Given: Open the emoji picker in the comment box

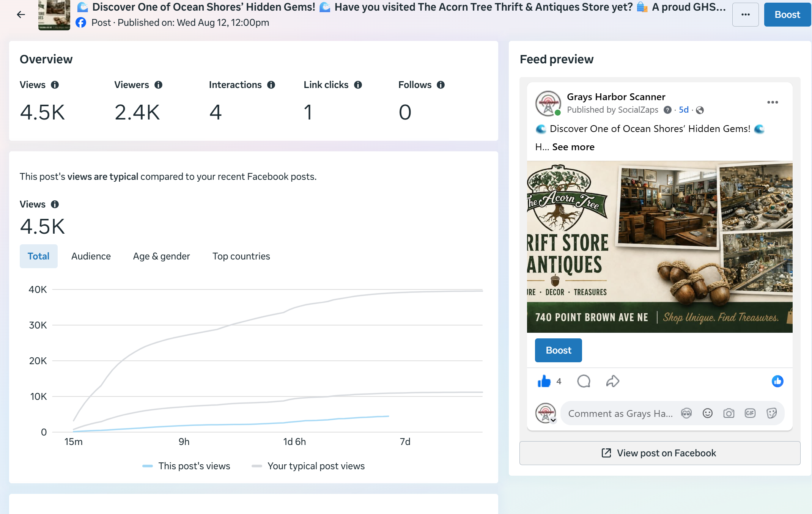Looking at the screenshot, I should 708,413.
